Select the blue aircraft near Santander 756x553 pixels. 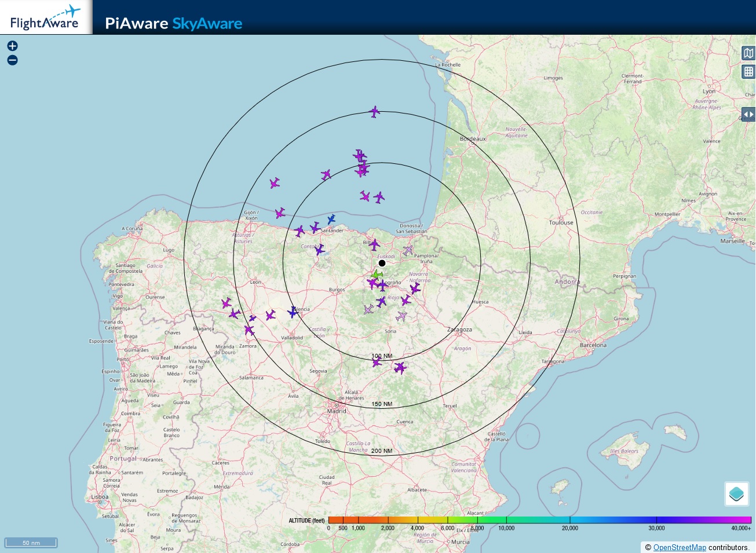(331, 219)
